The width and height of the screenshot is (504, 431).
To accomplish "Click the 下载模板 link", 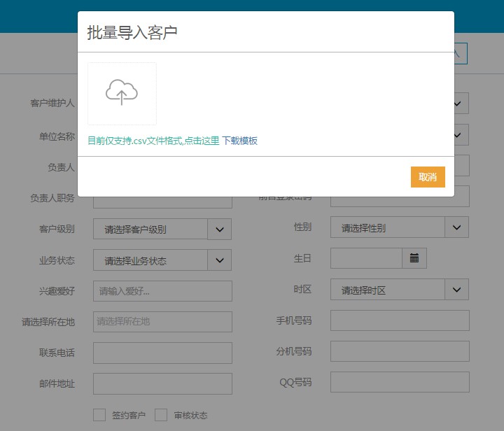I will click(x=240, y=141).
